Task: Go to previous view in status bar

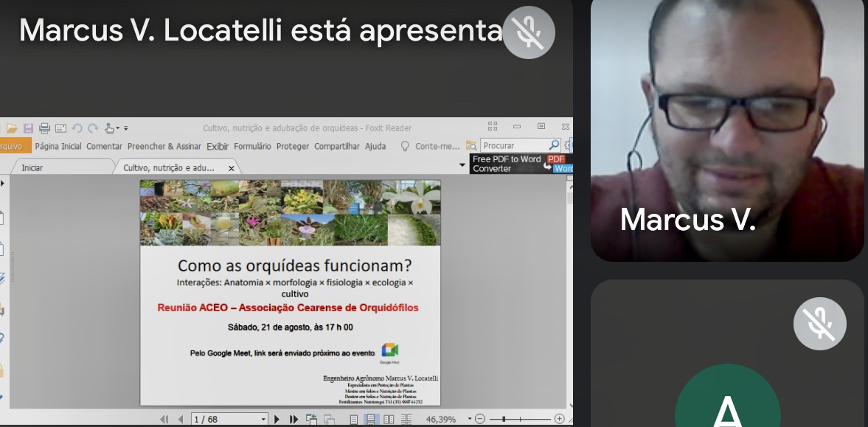Action: coord(311,419)
